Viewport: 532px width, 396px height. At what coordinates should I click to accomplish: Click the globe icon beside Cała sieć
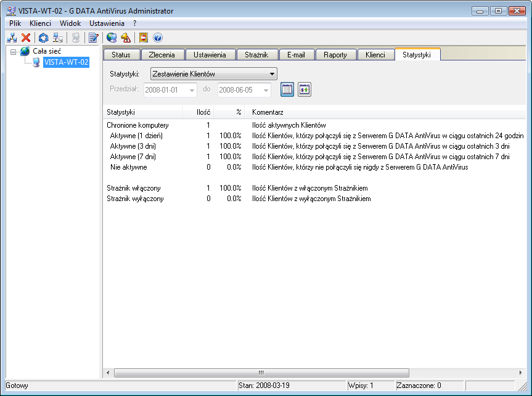[25, 51]
